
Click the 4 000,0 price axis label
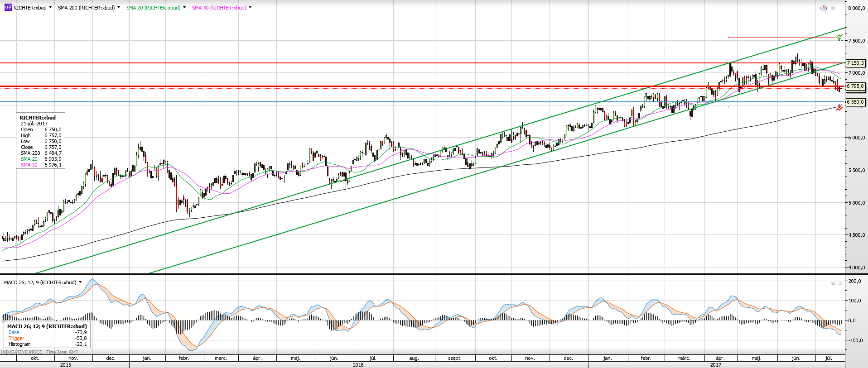pos(857,268)
